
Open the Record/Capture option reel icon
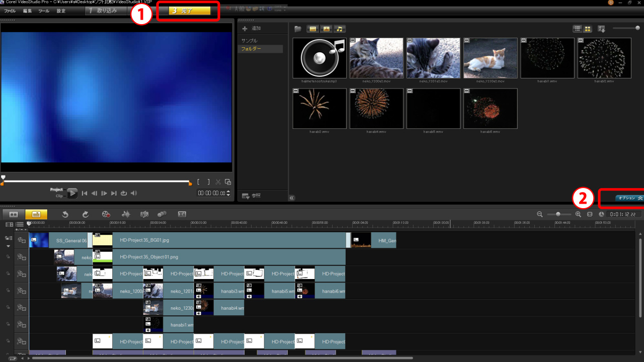tap(106, 214)
